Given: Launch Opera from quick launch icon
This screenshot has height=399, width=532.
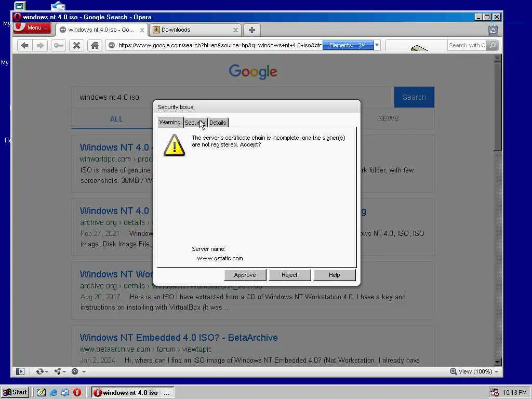Looking at the screenshot, I should point(77,393).
